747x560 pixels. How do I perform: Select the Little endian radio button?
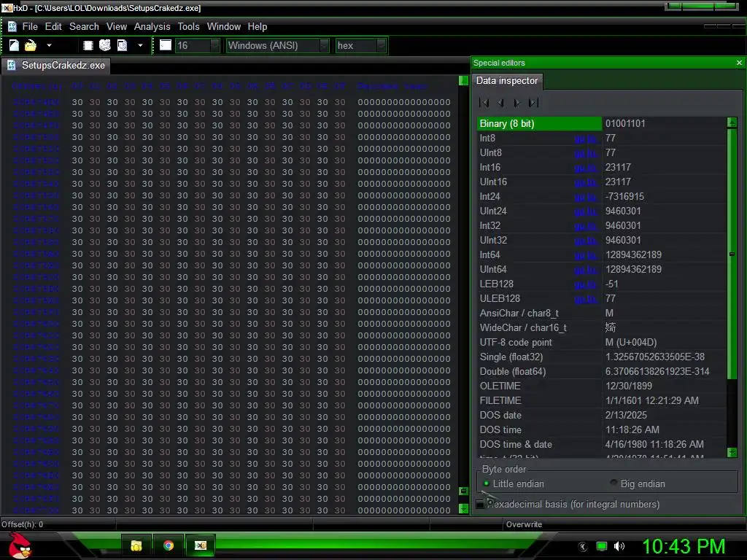coord(487,484)
